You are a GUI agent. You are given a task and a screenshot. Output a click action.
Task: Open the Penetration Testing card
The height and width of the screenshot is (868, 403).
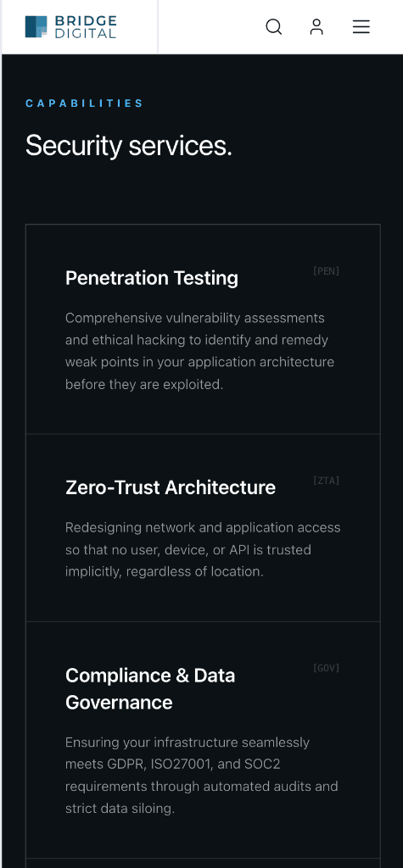click(x=203, y=330)
